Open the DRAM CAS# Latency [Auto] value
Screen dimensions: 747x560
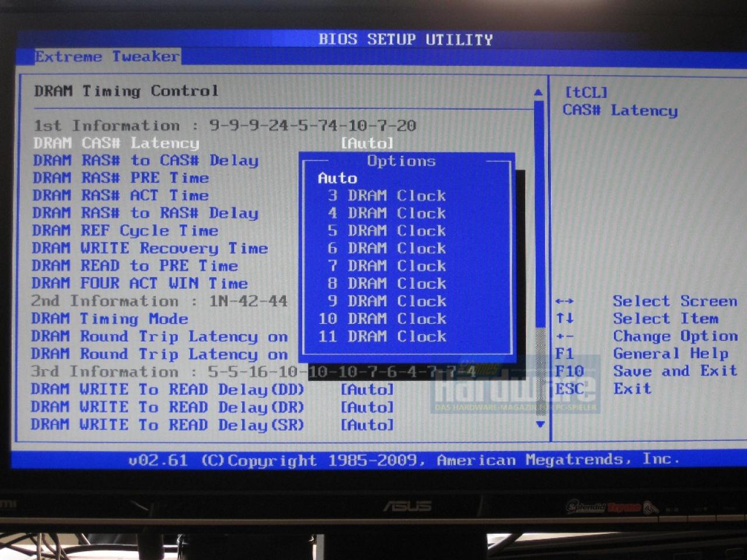[367, 143]
